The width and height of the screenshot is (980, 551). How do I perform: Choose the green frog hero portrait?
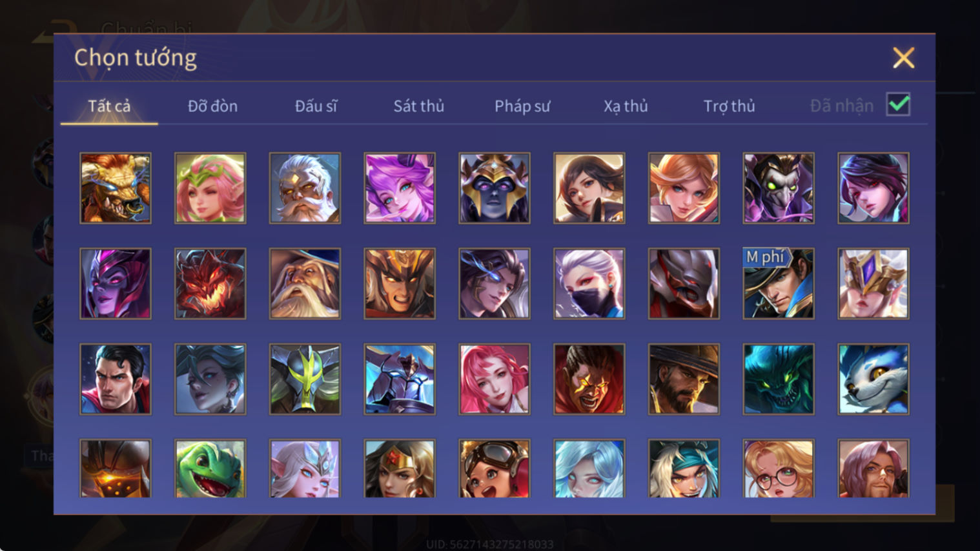(x=210, y=468)
